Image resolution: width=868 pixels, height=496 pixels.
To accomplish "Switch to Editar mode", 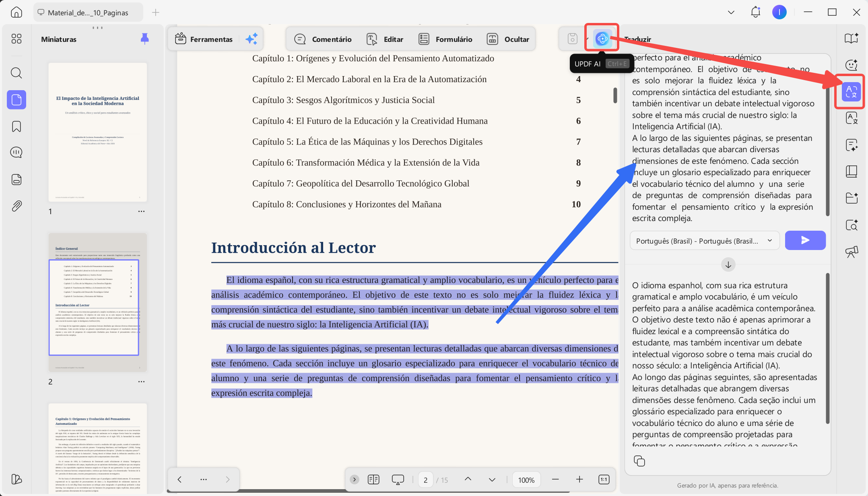I will 385,39.
